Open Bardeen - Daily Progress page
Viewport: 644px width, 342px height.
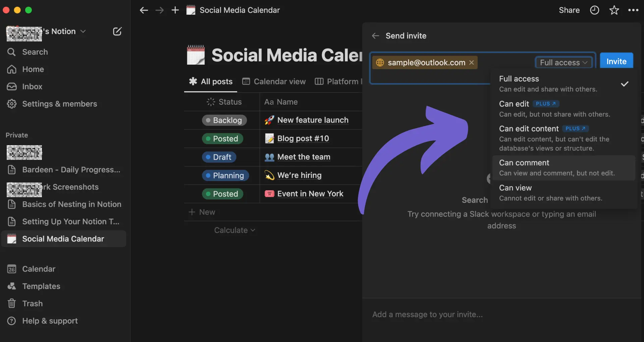(x=64, y=170)
